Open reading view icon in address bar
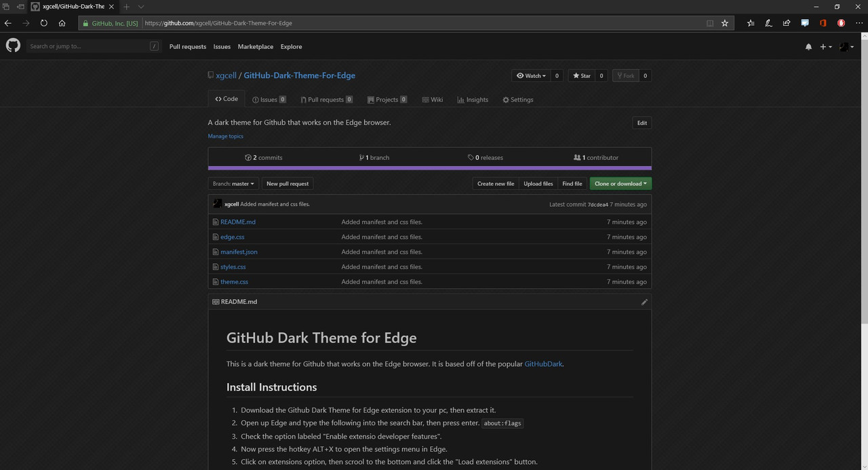The width and height of the screenshot is (868, 470). pos(710,23)
